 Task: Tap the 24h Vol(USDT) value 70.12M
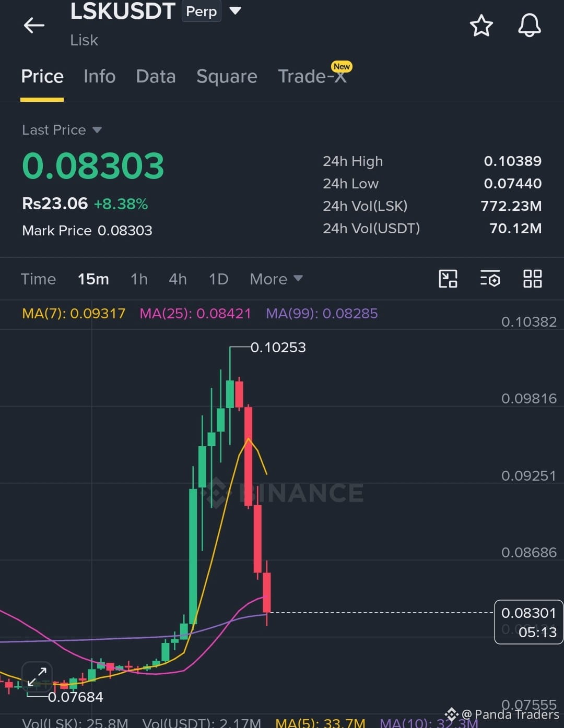515,228
